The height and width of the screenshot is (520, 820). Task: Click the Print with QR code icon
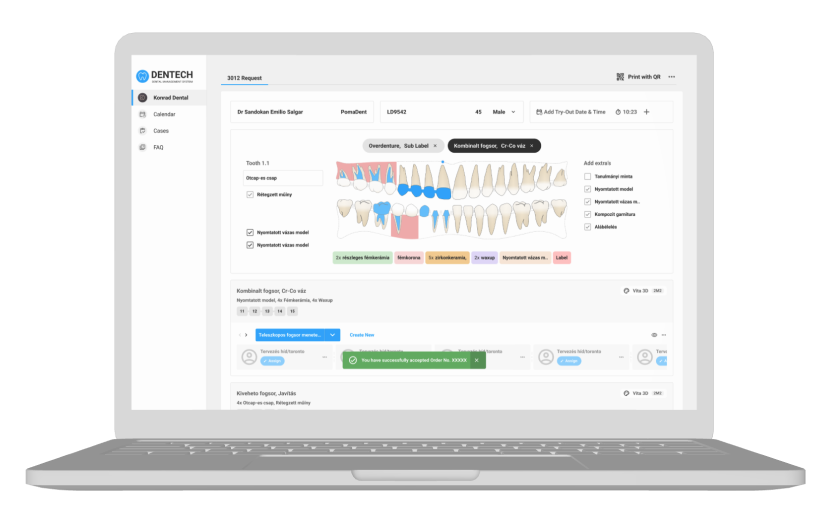click(x=621, y=77)
